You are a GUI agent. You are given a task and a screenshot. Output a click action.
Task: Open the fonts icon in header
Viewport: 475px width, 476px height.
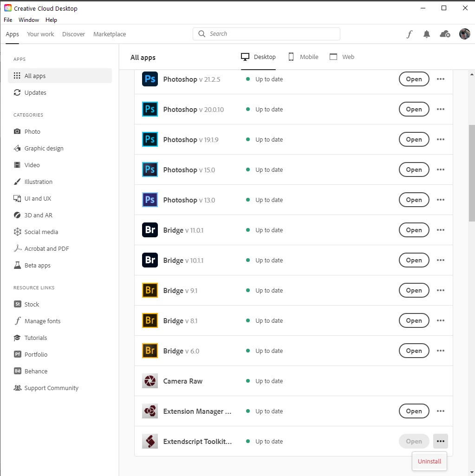pyautogui.click(x=410, y=34)
